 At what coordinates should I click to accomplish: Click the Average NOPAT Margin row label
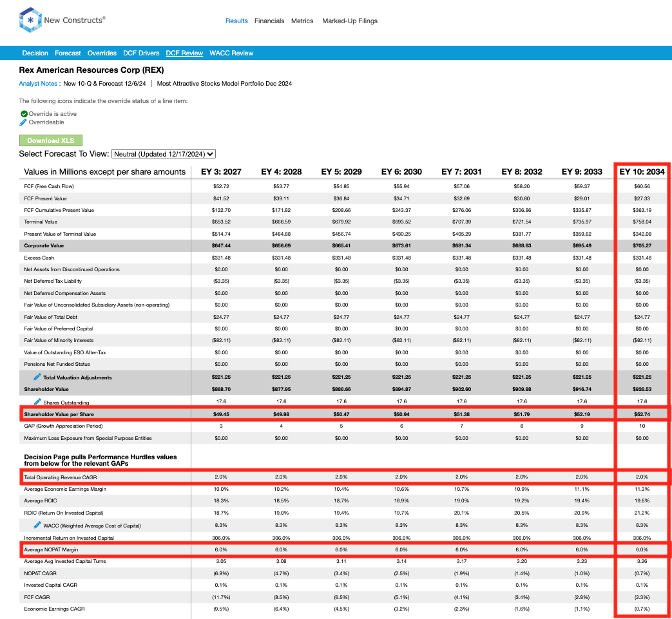tap(51, 549)
